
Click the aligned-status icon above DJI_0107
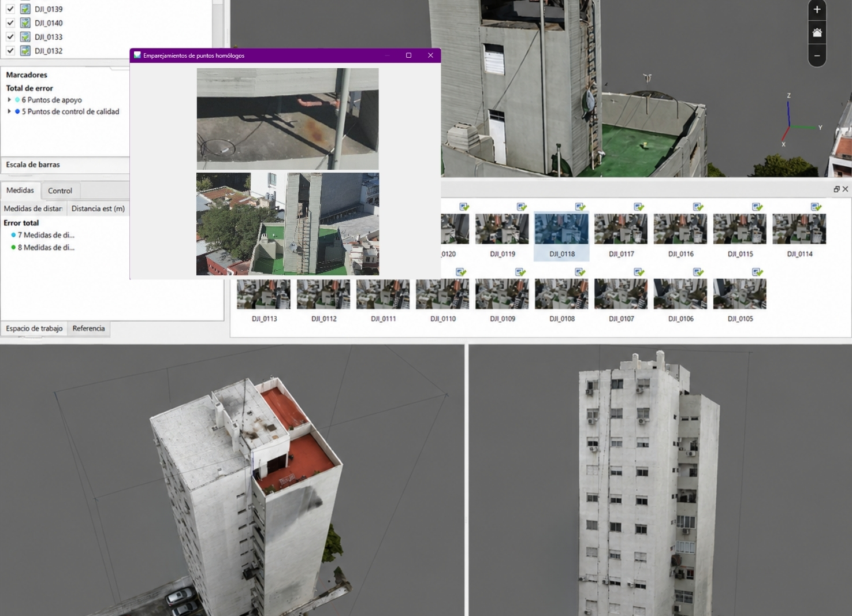point(639,272)
